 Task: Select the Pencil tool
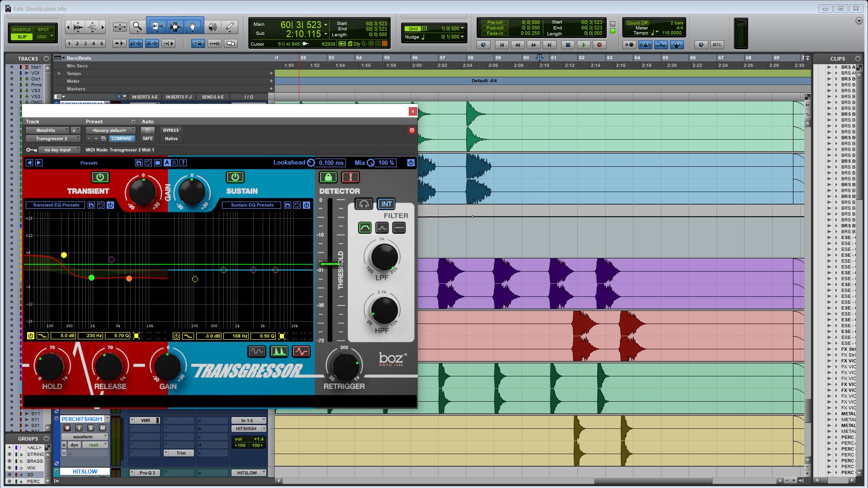pyautogui.click(x=229, y=26)
